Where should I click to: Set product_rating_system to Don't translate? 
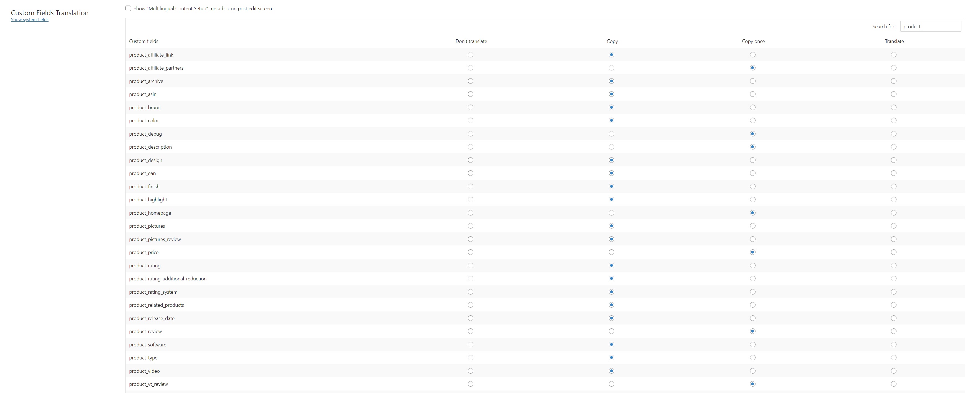(x=471, y=292)
